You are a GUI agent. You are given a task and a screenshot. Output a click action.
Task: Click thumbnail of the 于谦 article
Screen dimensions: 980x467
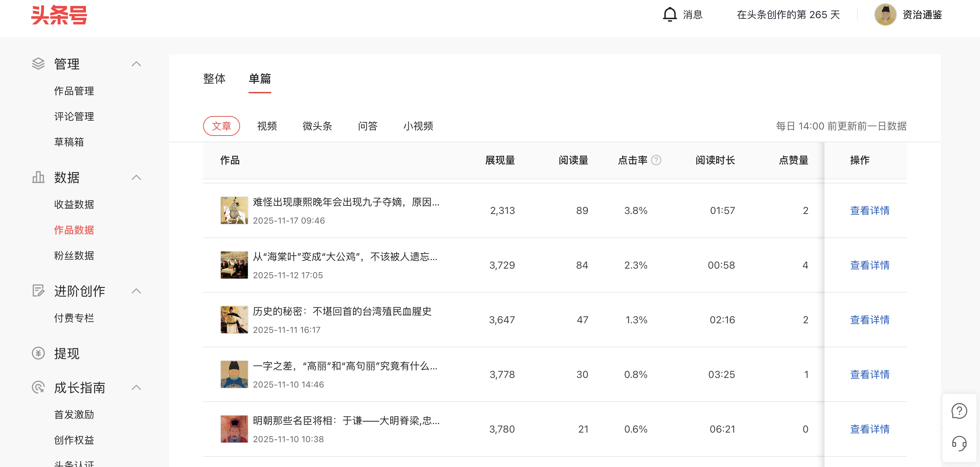pos(234,429)
